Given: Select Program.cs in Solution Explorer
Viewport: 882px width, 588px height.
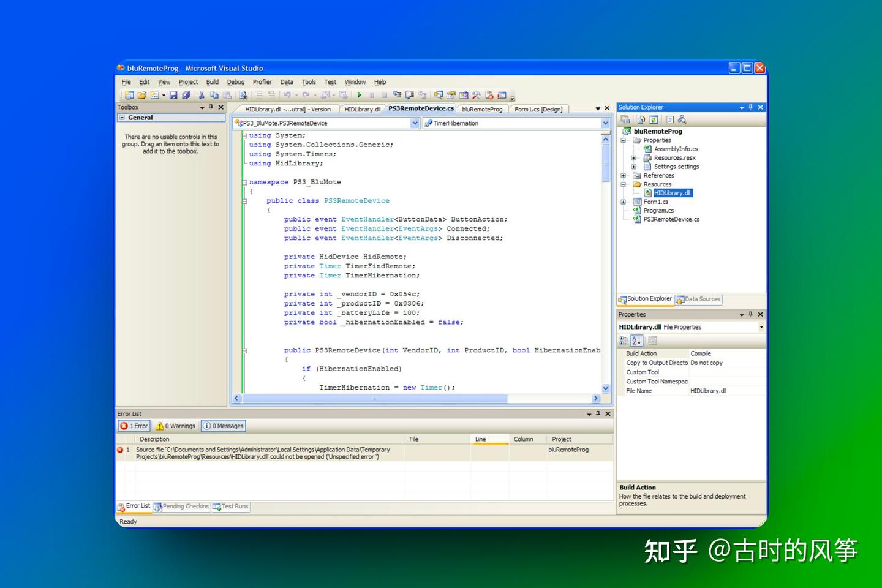Looking at the screenshot, I should pyautogui.click(x=658, y=211).
